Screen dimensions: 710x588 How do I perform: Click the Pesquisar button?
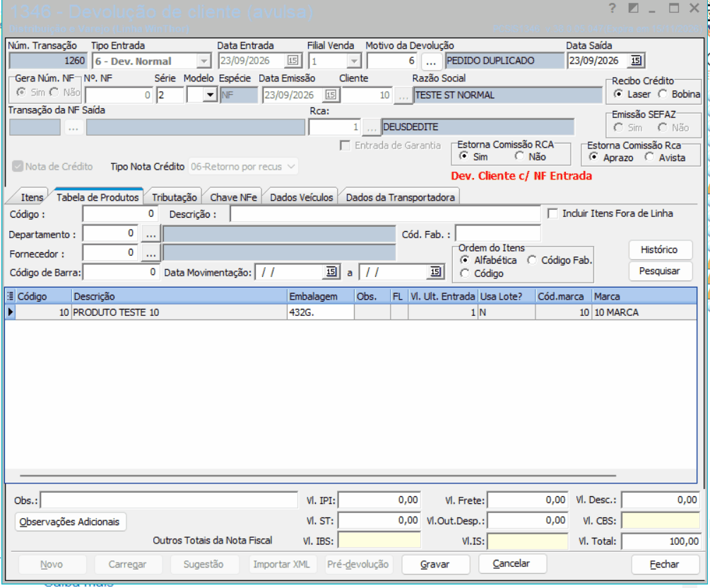click(659, 271)
